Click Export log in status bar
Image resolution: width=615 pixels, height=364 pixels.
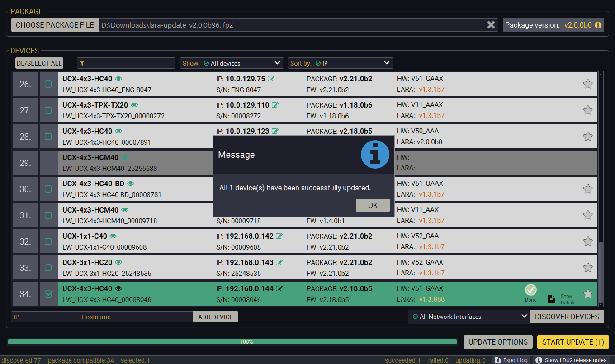[x=511, y=360]
